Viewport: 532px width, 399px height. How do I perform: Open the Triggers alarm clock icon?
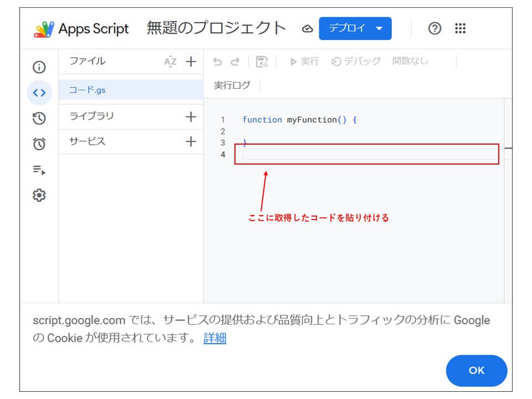[39, 144]
